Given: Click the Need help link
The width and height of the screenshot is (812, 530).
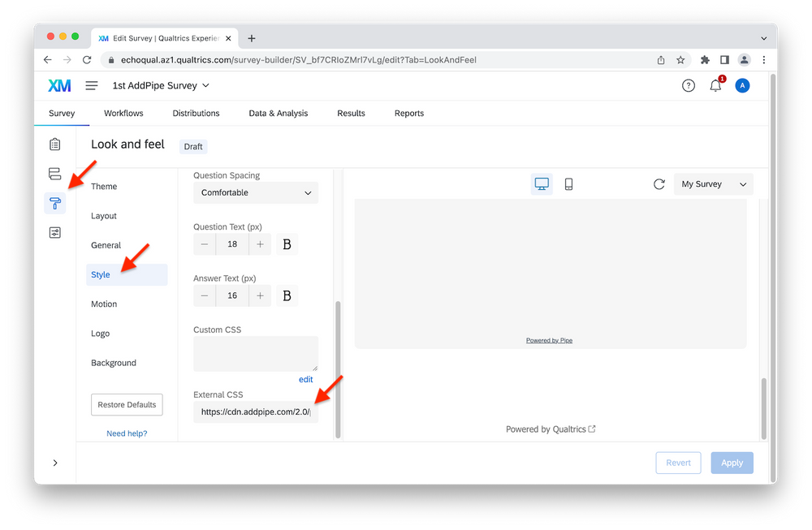Looking at the screenshot, I should click(x=127, y=433).
